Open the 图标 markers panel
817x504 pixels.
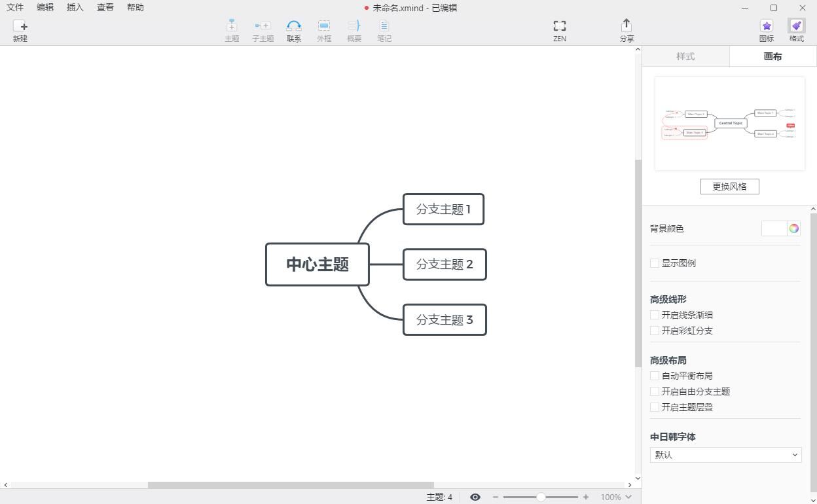tap(766, 26)
